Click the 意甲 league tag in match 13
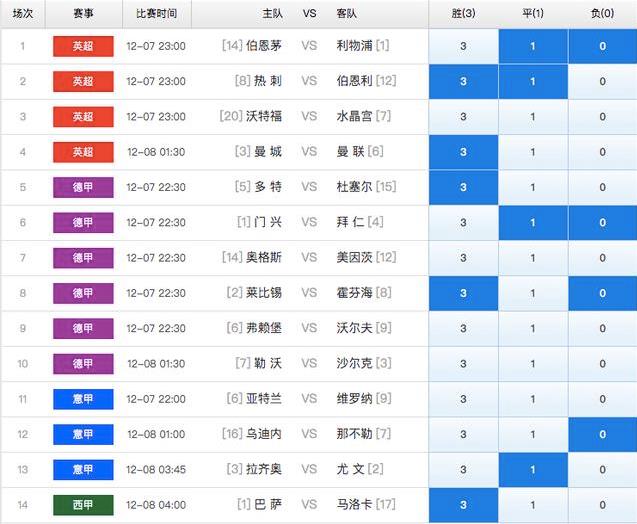 click(x=83, y=470)
